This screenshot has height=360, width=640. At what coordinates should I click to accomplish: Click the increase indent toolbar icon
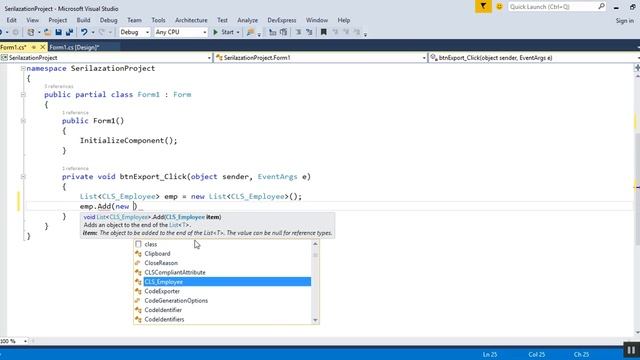click(x=309, y=32)
